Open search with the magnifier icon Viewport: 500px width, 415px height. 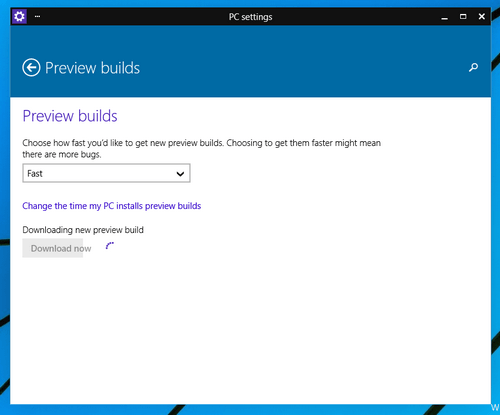[473, 68]
